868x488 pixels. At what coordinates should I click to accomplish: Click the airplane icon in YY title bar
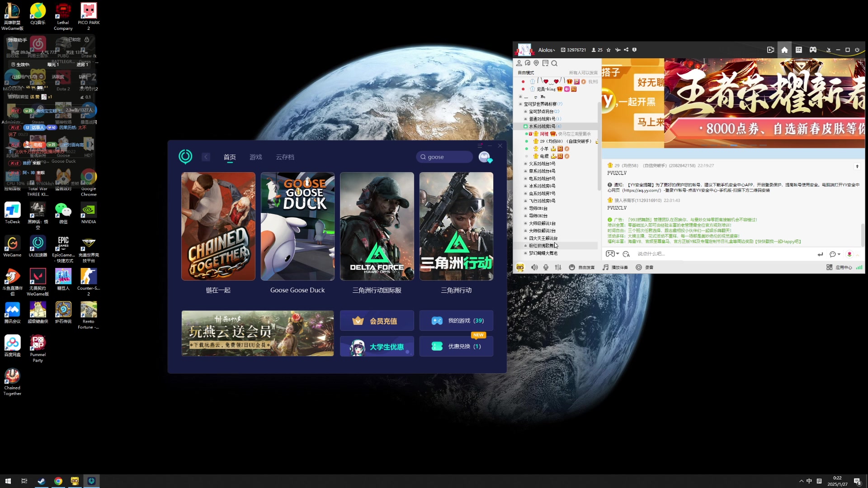tap(618, 50)
